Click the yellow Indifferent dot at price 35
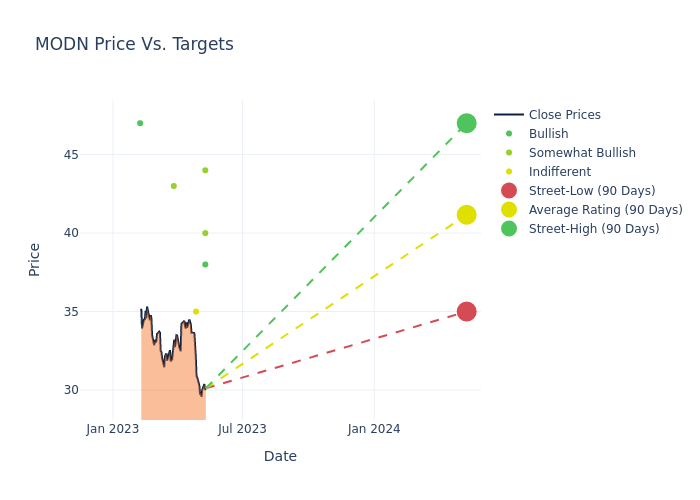The image size is (700, 500). click(196, 311)
